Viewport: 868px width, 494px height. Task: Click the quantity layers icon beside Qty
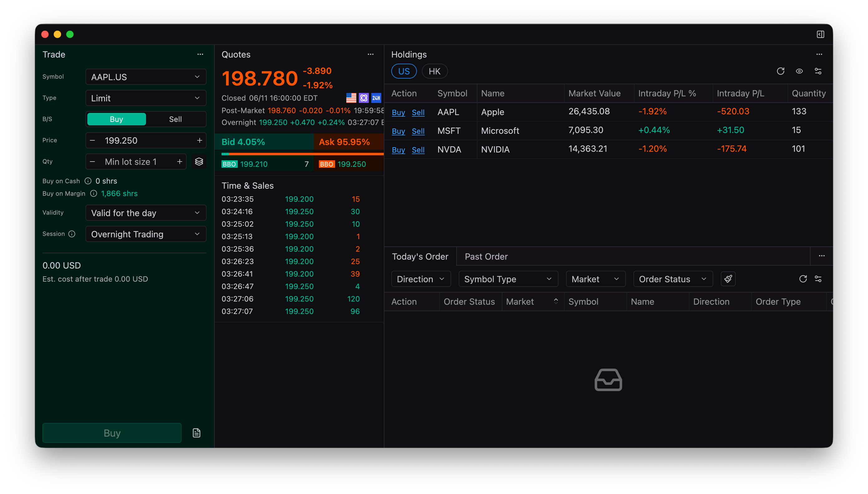(x=199, y=162)
